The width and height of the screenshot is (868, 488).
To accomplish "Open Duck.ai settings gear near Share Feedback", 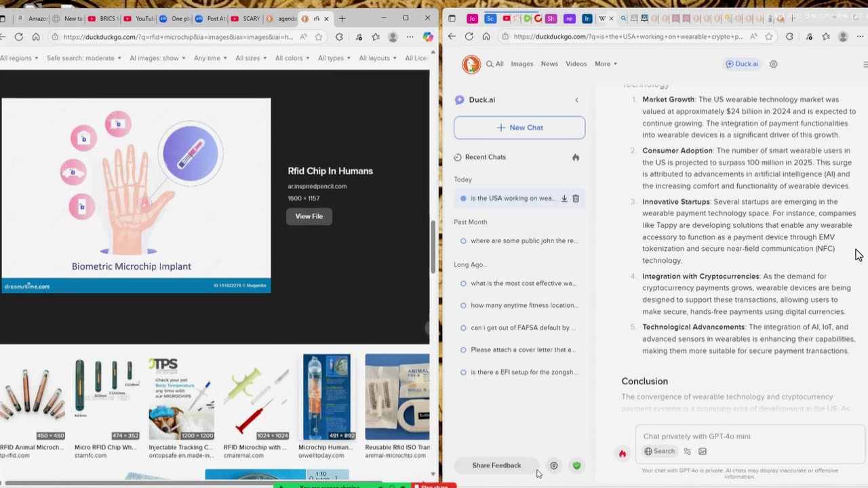I will click(x=554, y=466).
